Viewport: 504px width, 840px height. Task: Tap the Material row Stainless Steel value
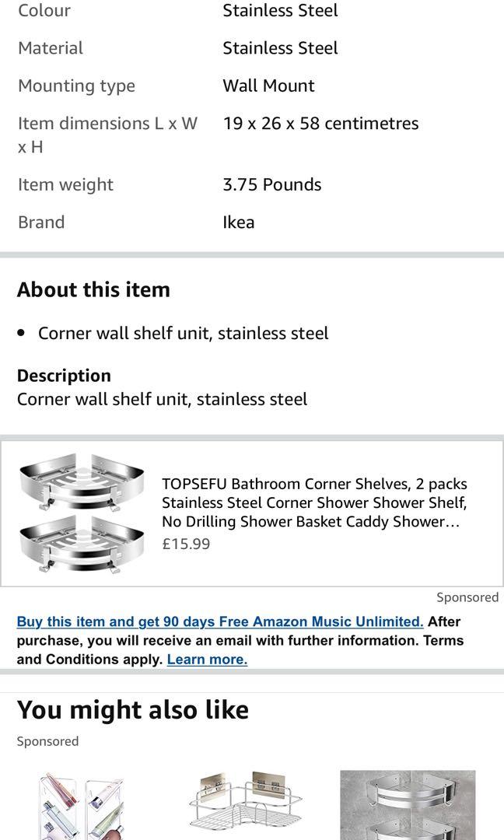[280, 48]
